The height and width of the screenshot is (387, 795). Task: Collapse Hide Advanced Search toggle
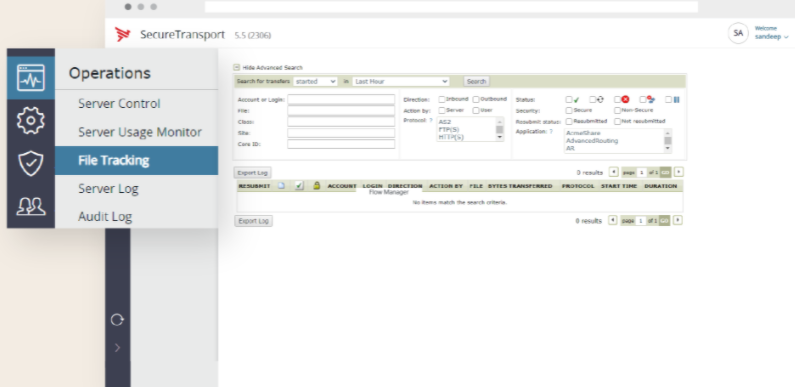click(x=236, y=67)
